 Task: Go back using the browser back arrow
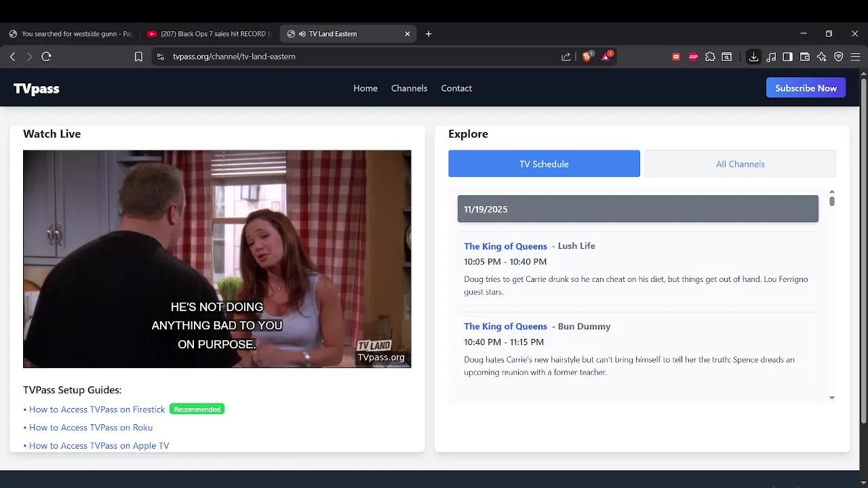[x=12, y=57]
